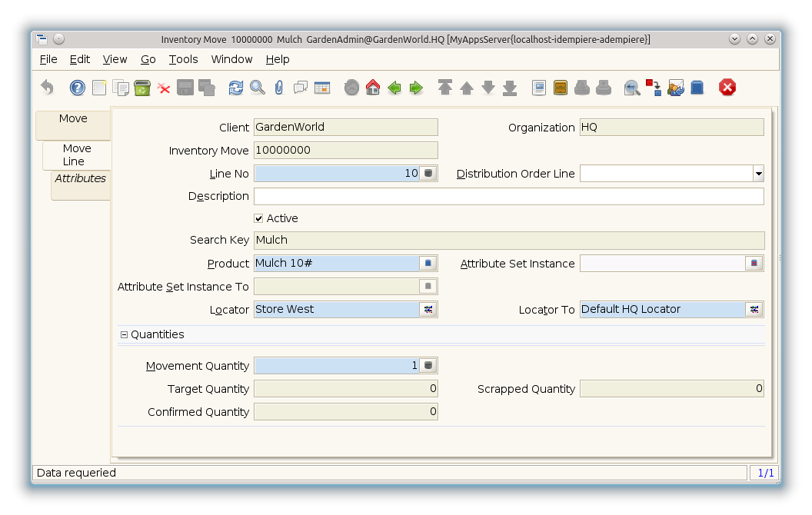Click the Attachment paperclip icon

279,88
